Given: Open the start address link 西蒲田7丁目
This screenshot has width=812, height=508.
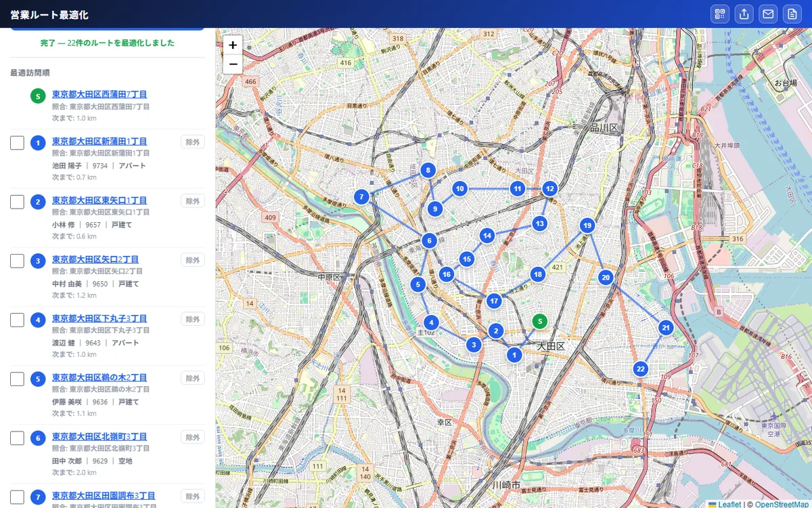Looking at the screenshot, I should (99, 94).
